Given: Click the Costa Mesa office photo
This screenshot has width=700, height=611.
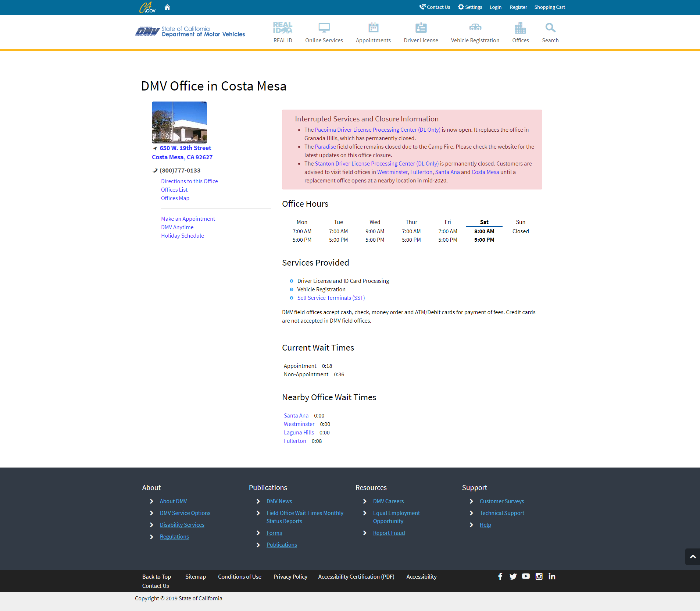Looking at the screenshot, I should (x=179, y=122).
